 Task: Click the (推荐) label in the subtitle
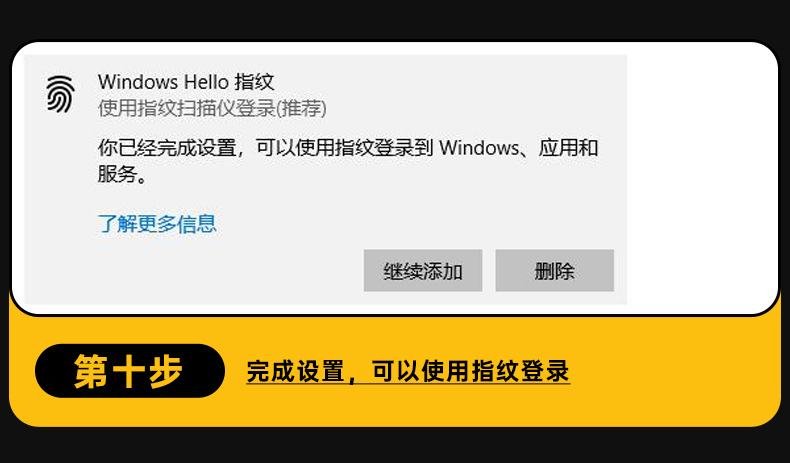point(301,108)
